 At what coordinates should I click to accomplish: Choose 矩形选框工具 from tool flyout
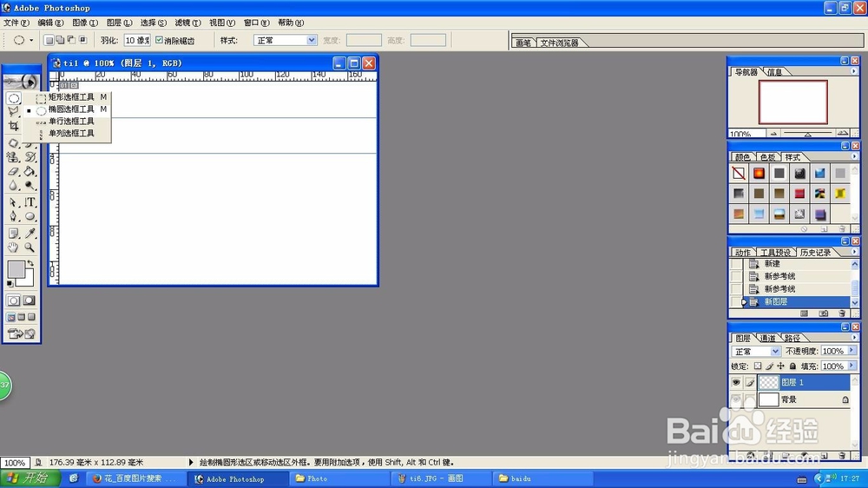coord(71,97)
